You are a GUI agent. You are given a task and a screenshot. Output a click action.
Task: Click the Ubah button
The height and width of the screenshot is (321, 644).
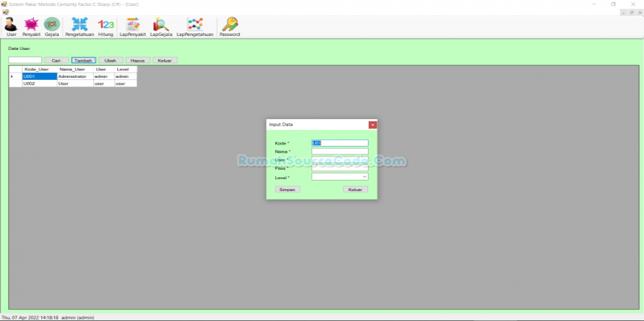click(x=111, y=61)
